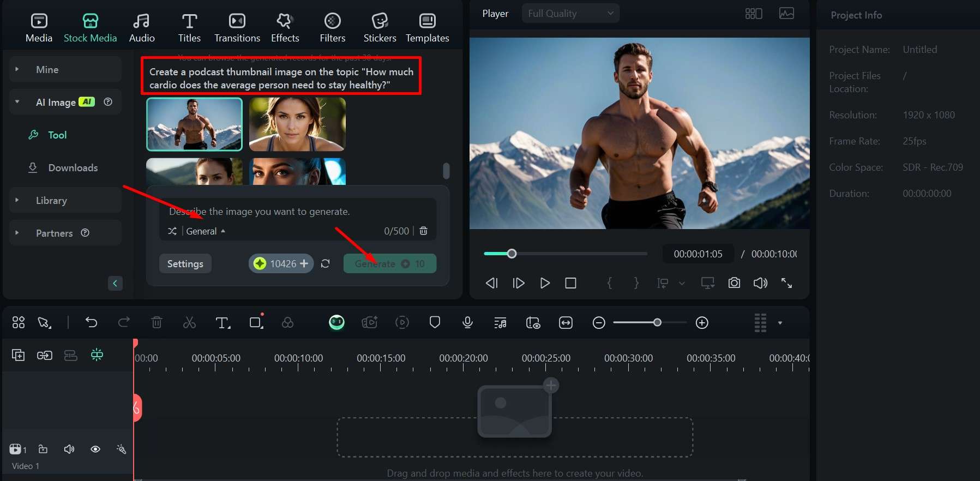Image resolution: width=980 pixels, height=481 pixels.
Task: Expand the Partners section
Action: pos(65,233)
